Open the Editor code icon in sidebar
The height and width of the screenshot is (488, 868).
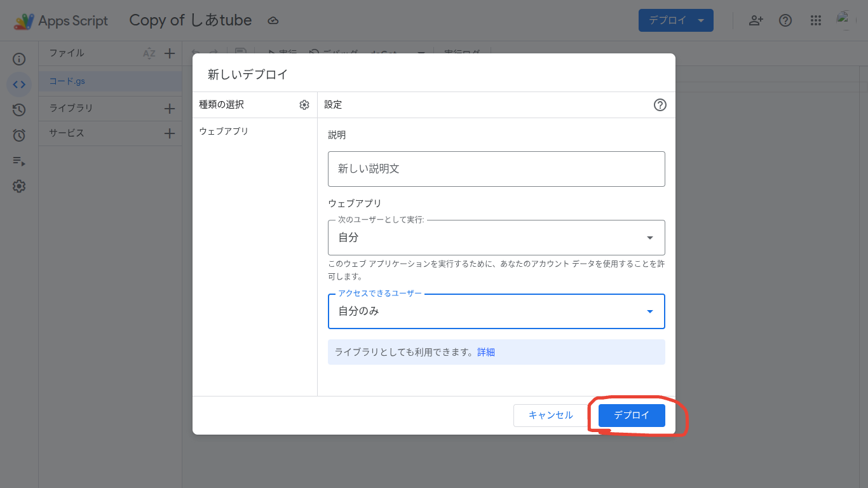(19, 85)
